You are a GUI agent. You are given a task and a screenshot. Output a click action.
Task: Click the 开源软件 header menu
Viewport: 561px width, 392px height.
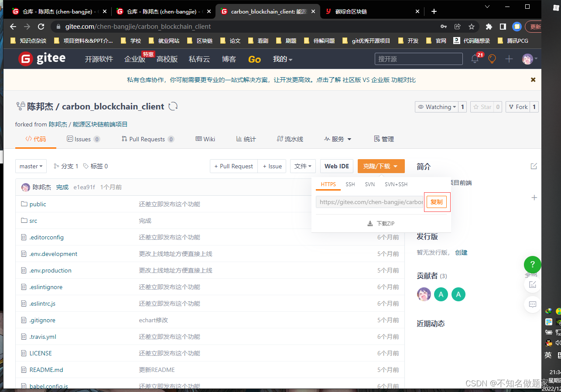pyautogui.click(x=99, y=59)
